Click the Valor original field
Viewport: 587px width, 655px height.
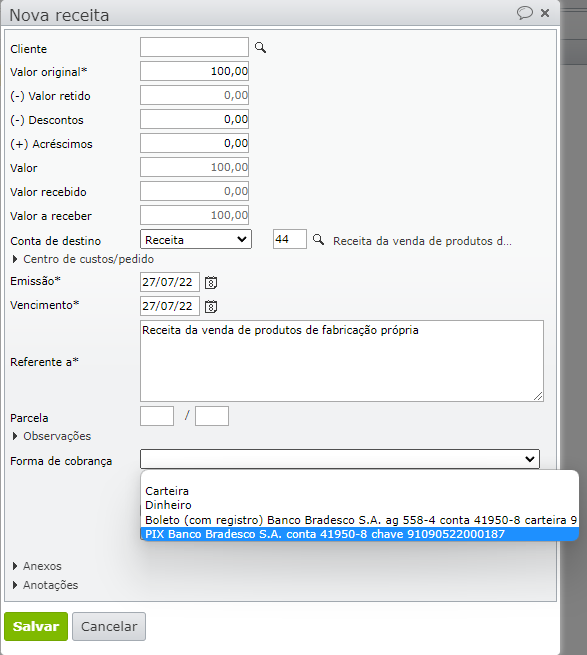pos(194,71)
